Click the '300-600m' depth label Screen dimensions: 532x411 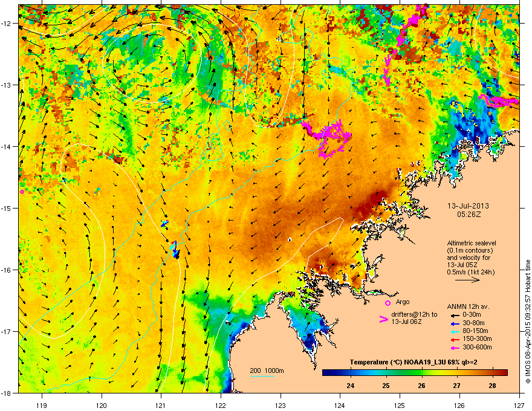(x=477, y=348)
